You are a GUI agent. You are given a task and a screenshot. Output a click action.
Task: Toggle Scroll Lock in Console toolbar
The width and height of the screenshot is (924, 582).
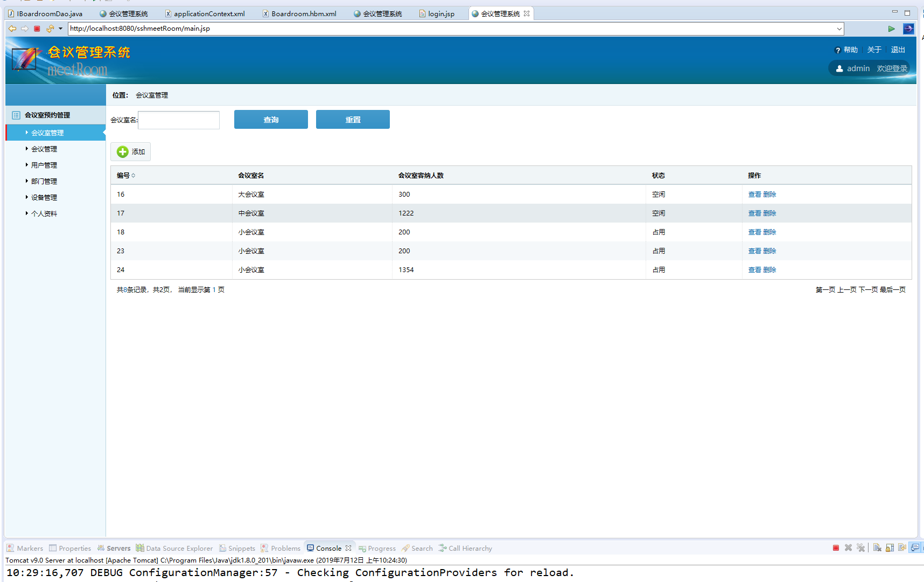890,548
